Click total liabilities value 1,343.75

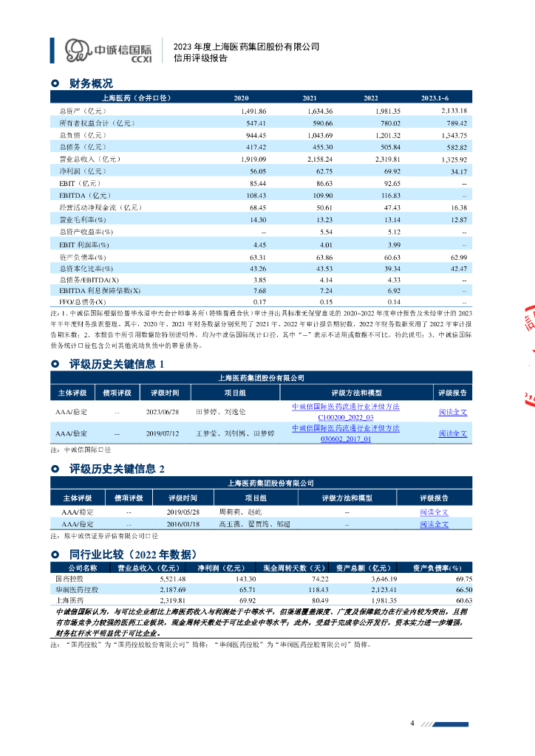[x=454, y=136]
